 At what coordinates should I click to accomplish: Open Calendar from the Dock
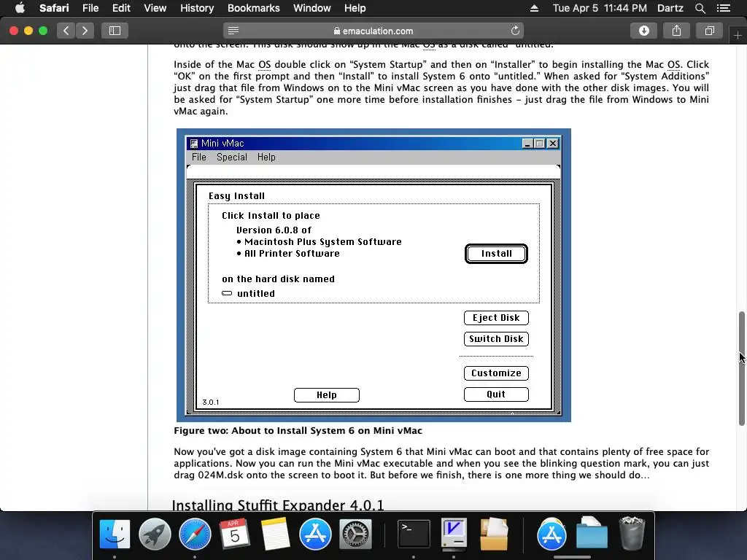pos(235,534)
